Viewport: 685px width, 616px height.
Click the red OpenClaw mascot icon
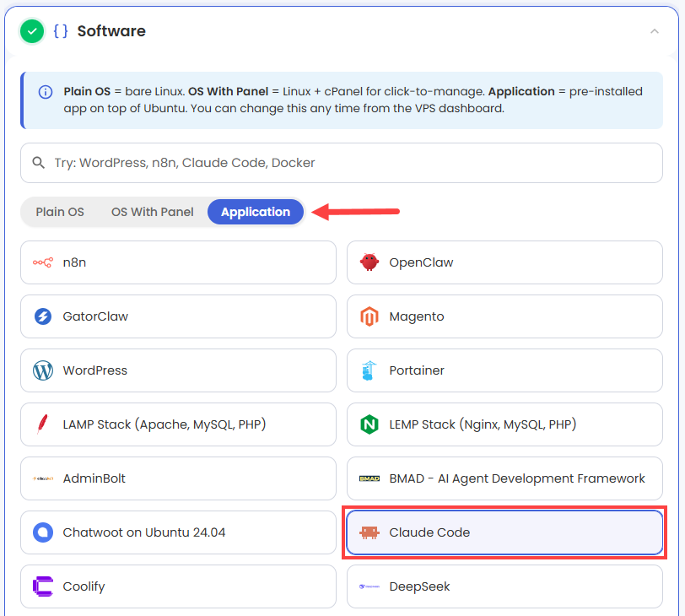pos(369,262)
